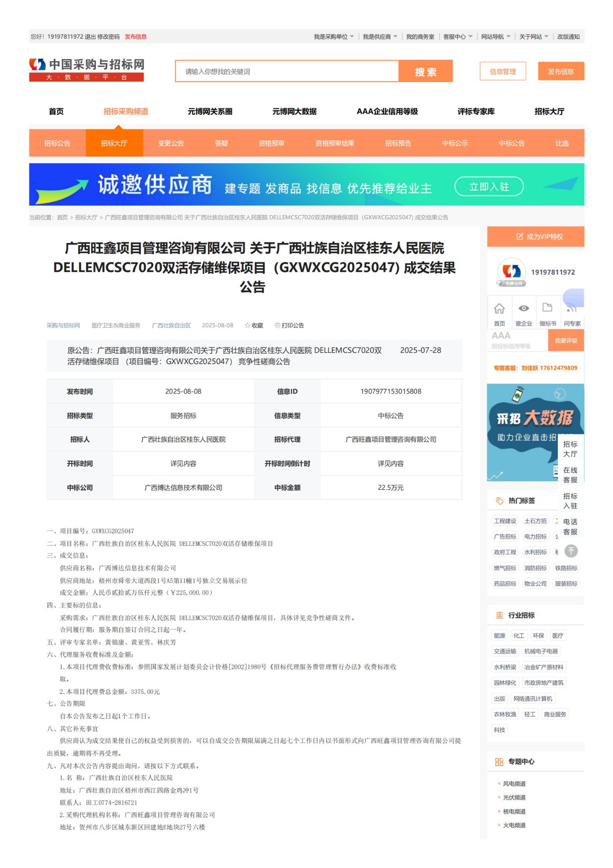This screenshot has height=868, width=613.
Task: Open 元博网关系圈 nav item
Action: pyautogui.click(x=210, y=112)
